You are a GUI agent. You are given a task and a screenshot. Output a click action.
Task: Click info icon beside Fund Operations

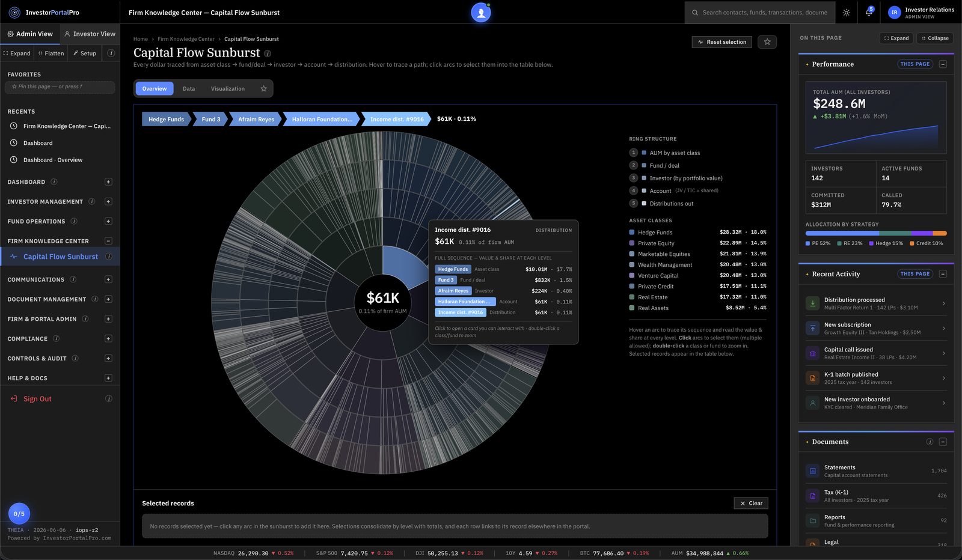(74, 221)
